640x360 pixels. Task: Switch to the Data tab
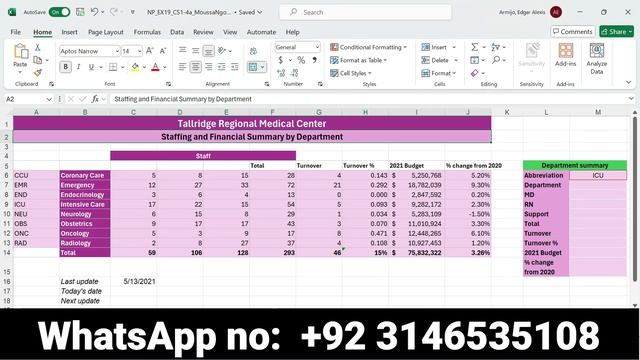[177, 32]
